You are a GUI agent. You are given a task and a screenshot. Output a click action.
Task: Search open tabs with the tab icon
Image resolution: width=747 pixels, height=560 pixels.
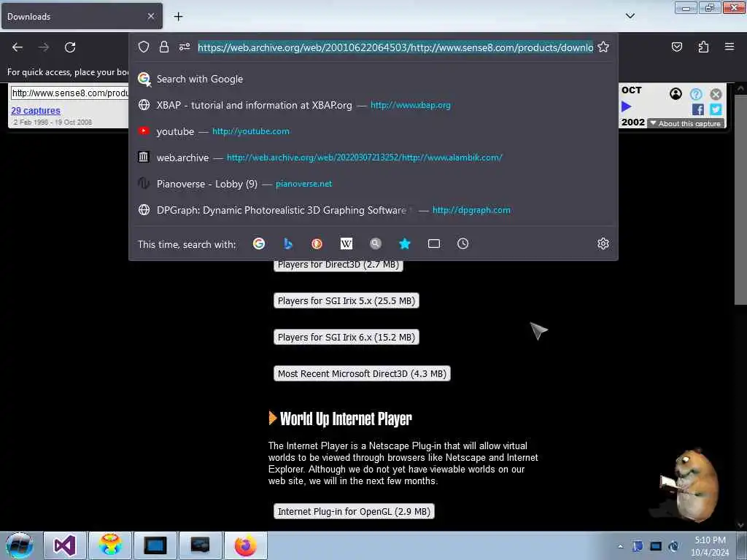434,244
